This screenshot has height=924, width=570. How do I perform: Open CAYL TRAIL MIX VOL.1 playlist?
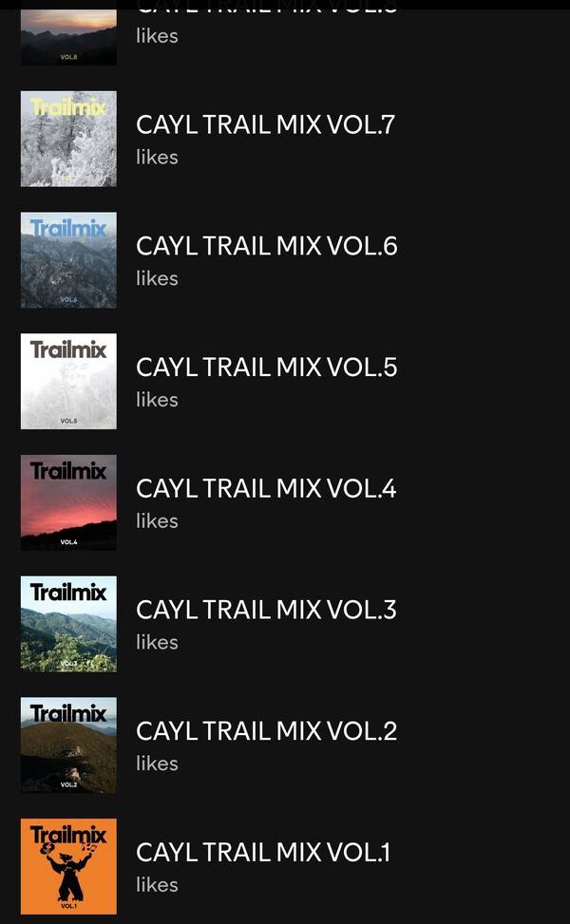click(x=263, y=853)
